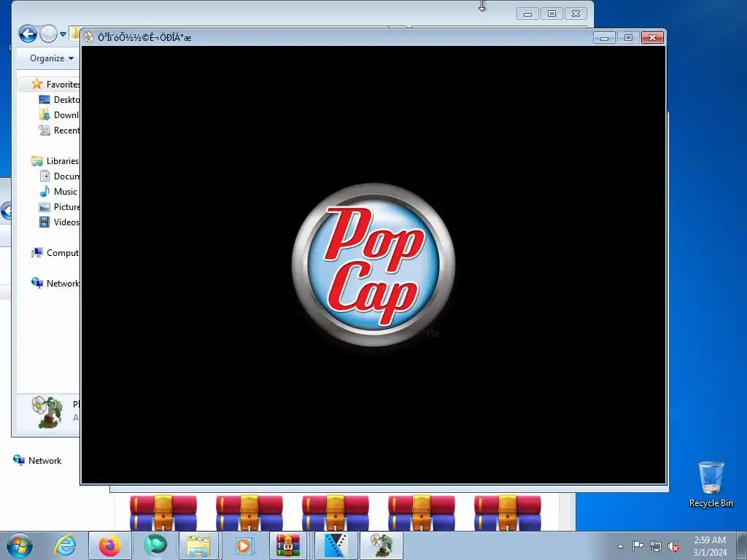Open Windows Explorer from taskbar
Image resolution: width=747 pixels, height=560 pixels.
pos(198,545)
